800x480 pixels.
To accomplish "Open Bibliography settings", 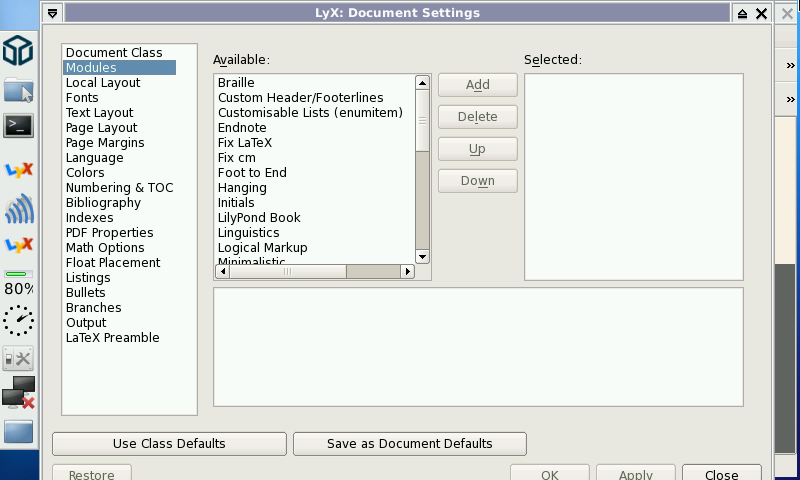I will pos(103,203).
